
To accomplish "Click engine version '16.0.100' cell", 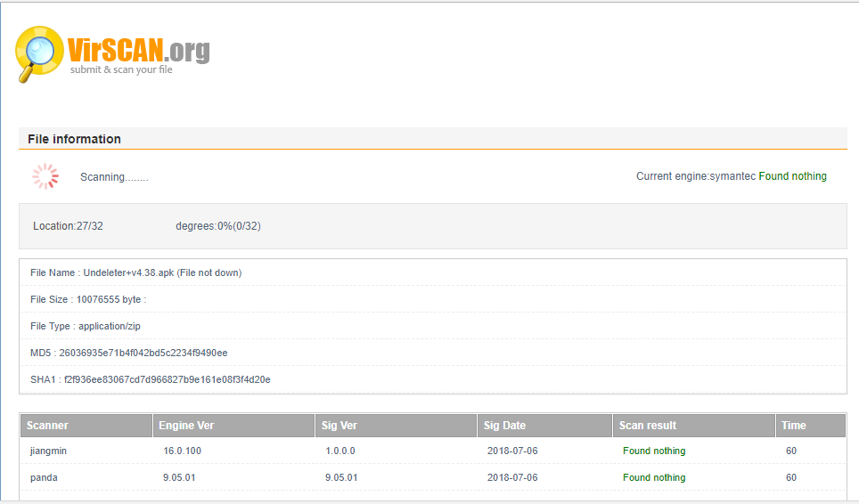I will click(182, 451).
